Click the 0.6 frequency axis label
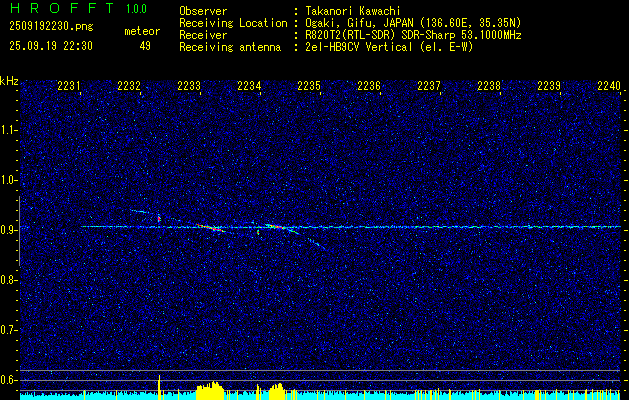 8,380
